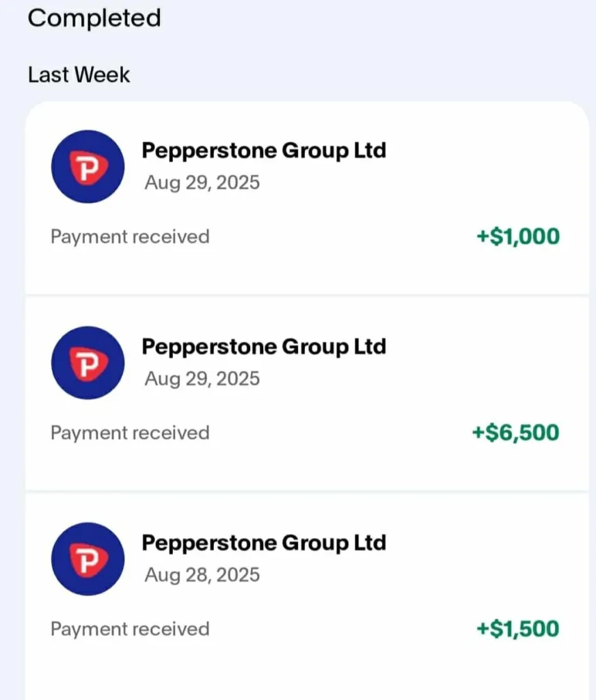Tap Pepperstone logo on the $6,500 payment
Screen dimensions: 596x700
pos(87,363)
